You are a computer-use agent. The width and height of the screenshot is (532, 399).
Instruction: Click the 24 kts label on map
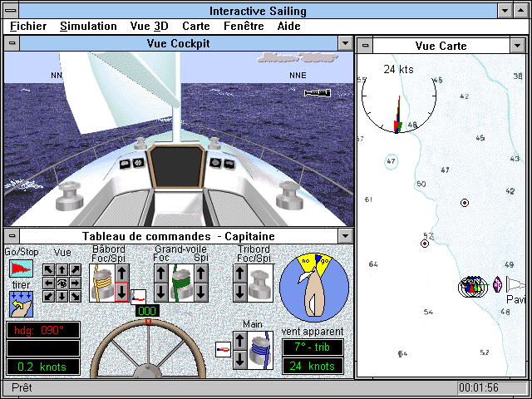click(399, 70)
